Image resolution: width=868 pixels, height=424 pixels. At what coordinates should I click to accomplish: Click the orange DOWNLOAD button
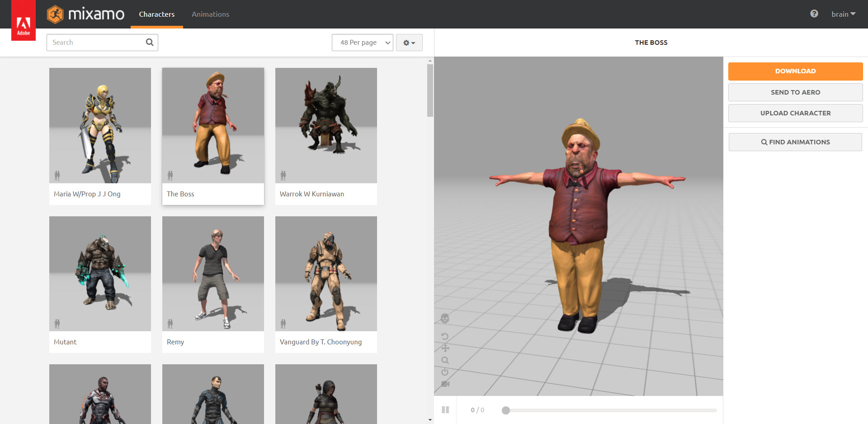795,71
